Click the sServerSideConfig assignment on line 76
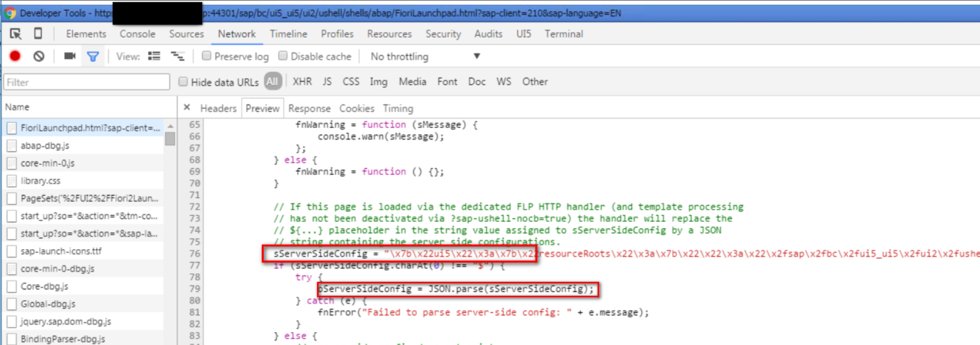This screenshot has height=345, width=980. tap(400, 253)
